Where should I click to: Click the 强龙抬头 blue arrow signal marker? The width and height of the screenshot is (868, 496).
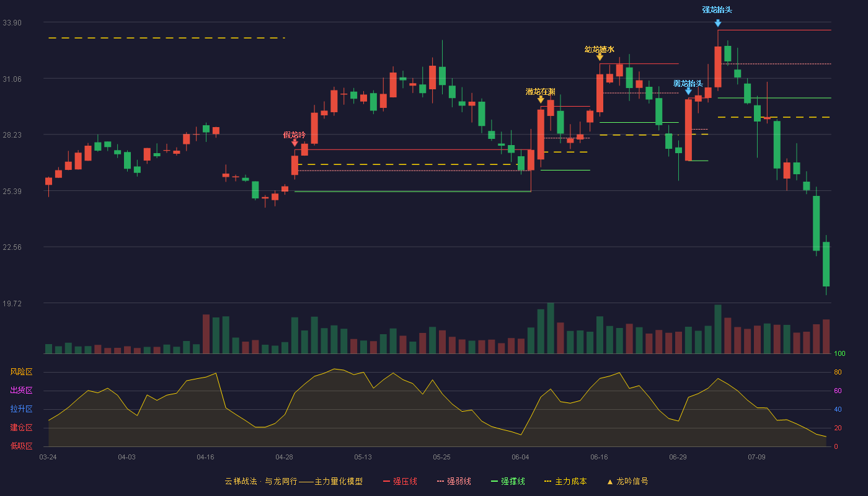[x=718, y=23]
